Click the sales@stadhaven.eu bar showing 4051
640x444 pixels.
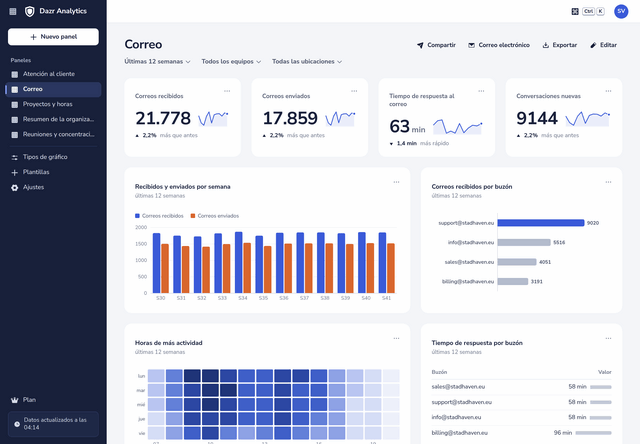tap(517, 262)
